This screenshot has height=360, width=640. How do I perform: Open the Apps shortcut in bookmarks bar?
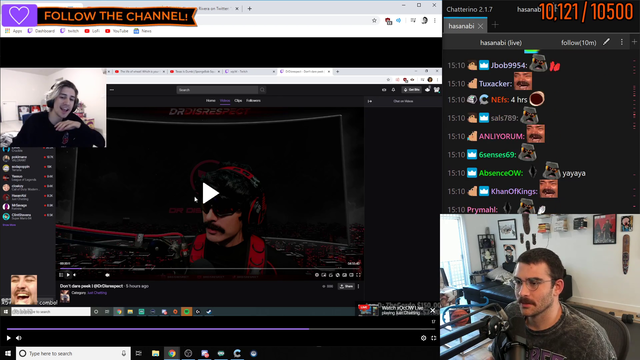pyautogui.click(x=13, y=31)
